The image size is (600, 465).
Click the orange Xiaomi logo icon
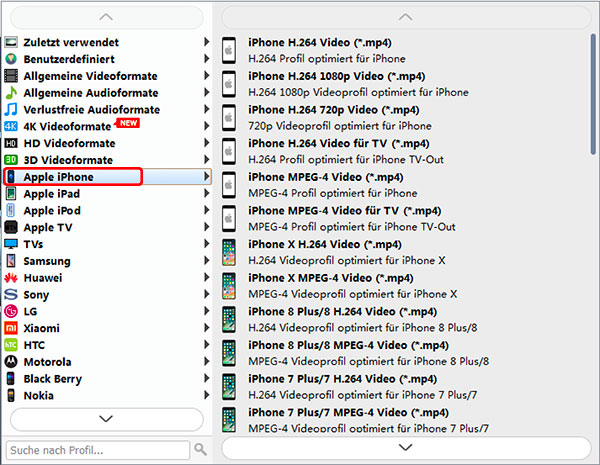tap(11, 328)
